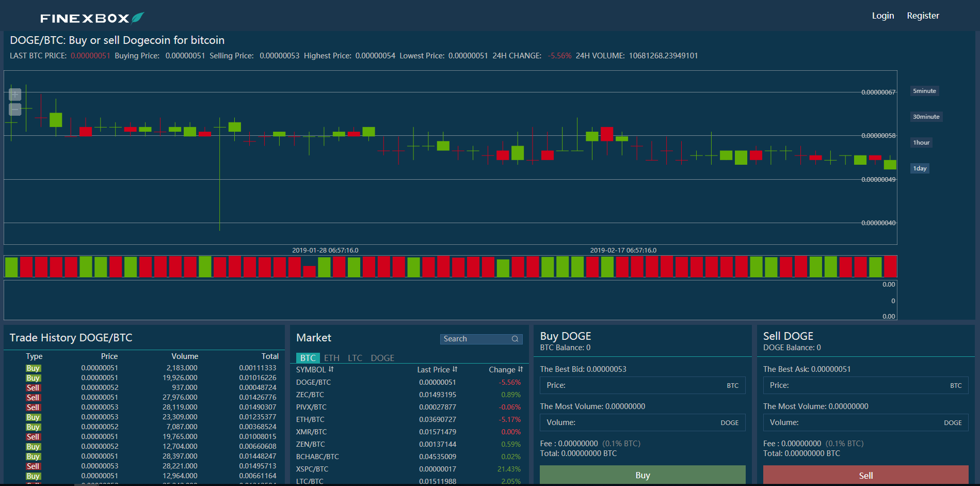980x486 pixels.
Task: Open the Login page
Action: (883, 15)
